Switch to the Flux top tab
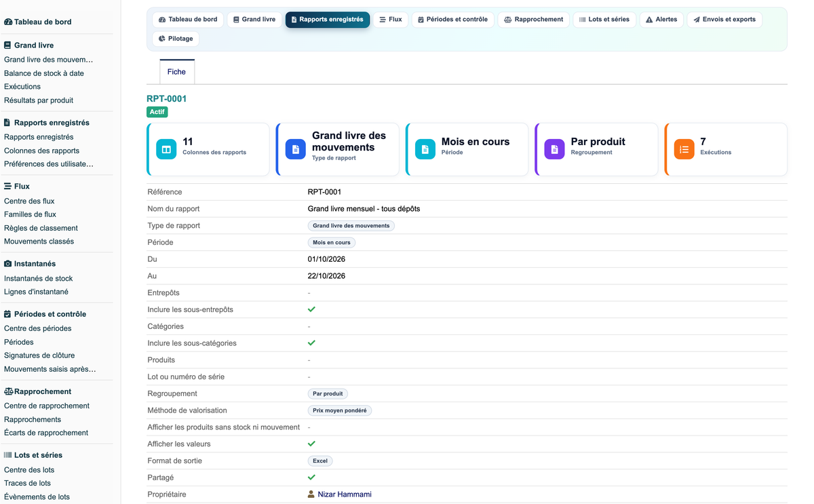The width and height of the screenshot is (814, 504). pyautogui.click(x=391, y=20)
